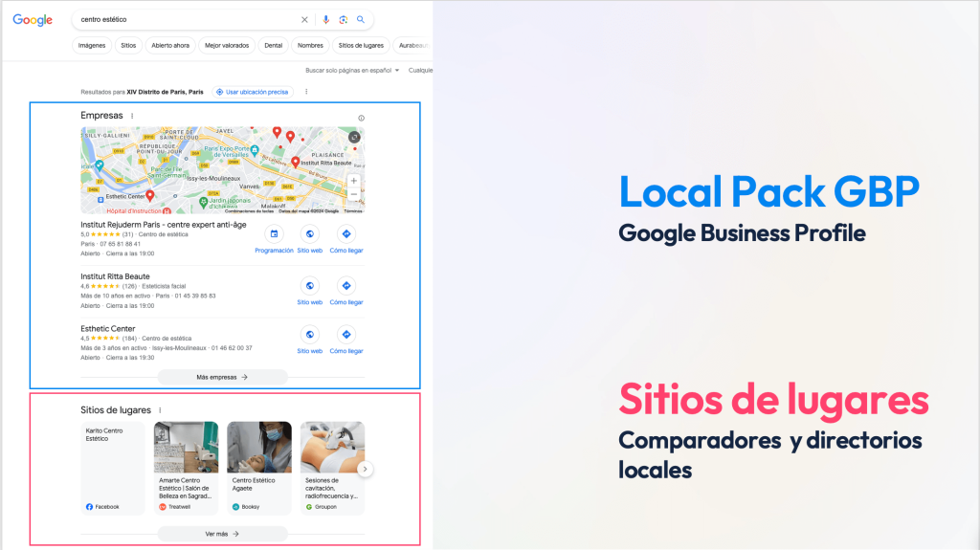Open the Groupon cavitación sessions card
Image resolution: width=980 pixels, height=550 pixels.
332,468
